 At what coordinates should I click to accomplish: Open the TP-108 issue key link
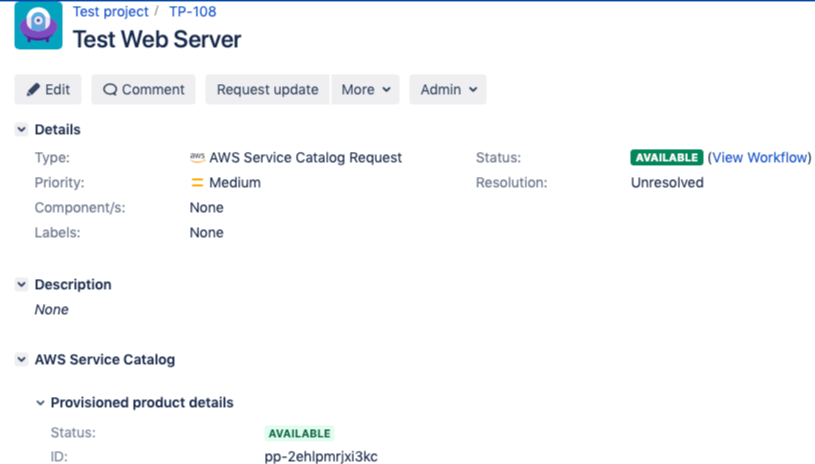[192, 12]
